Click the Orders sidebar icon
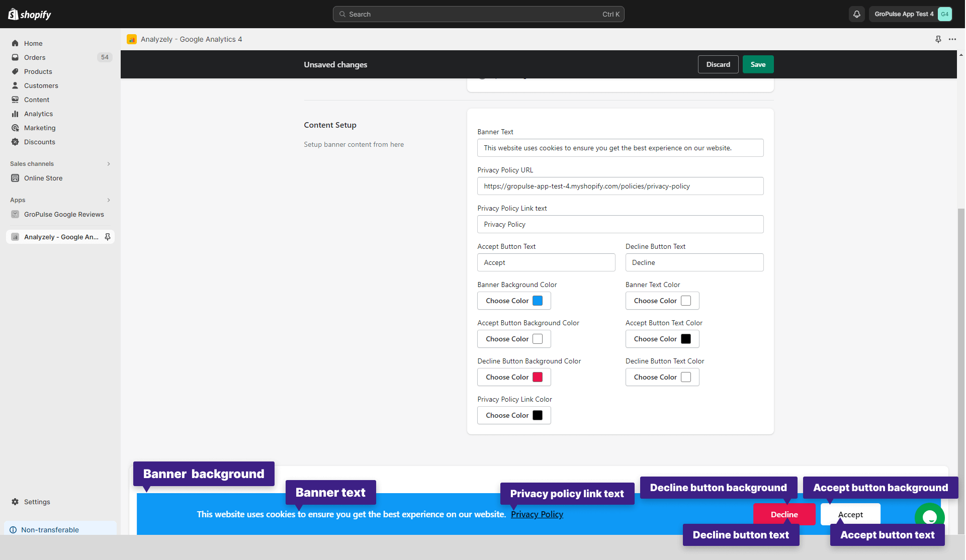 15,57
